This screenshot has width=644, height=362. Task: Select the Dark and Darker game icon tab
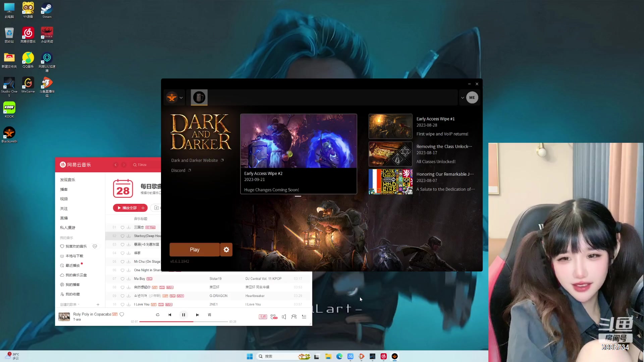point(199,98)
